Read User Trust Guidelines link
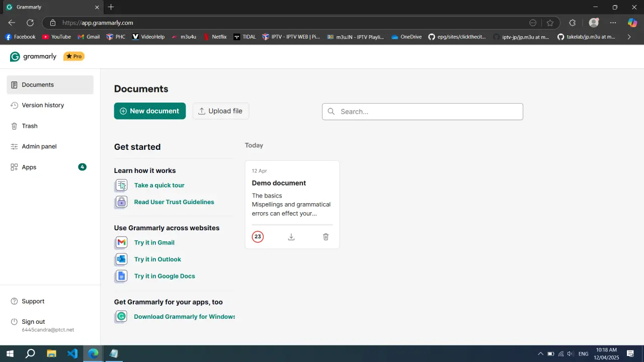The height and width of the screenshot is (362, 644). pyautogui.click(x=174, y=202)
